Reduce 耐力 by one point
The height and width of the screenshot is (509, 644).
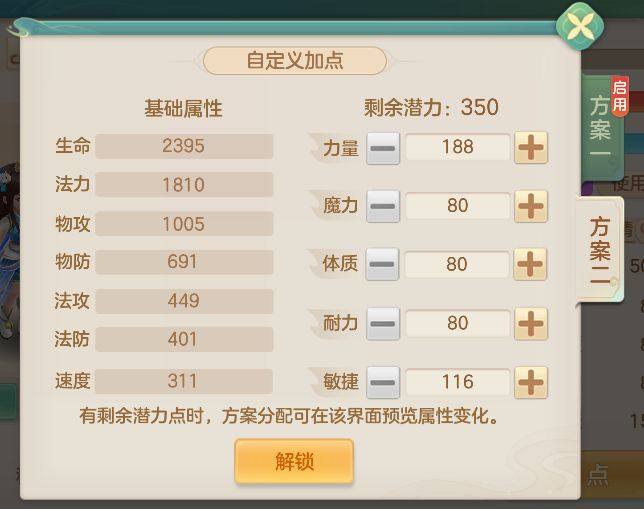pos(383,324)
